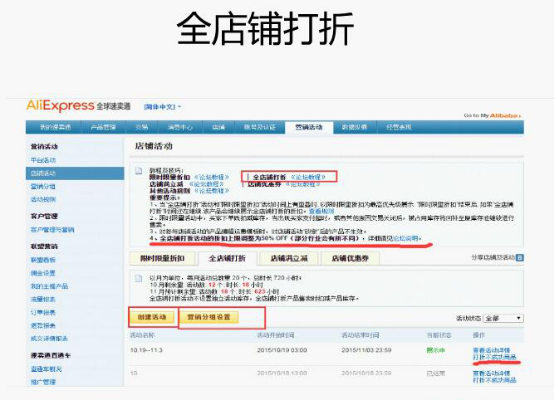Viewport: 555px width, 401px height.
Task: Open 联盟看板 in the sidebar
Action: [x=43, y=260]
